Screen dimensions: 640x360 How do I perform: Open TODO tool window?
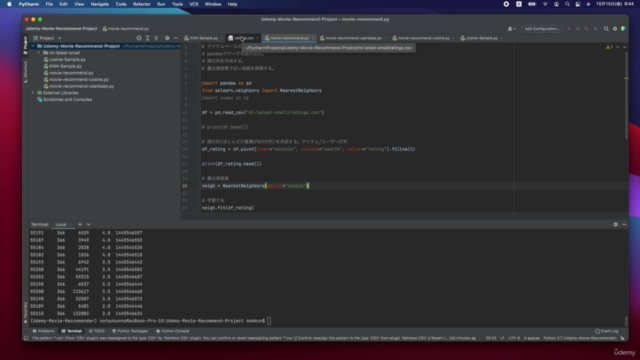click(x=97, y=331)
